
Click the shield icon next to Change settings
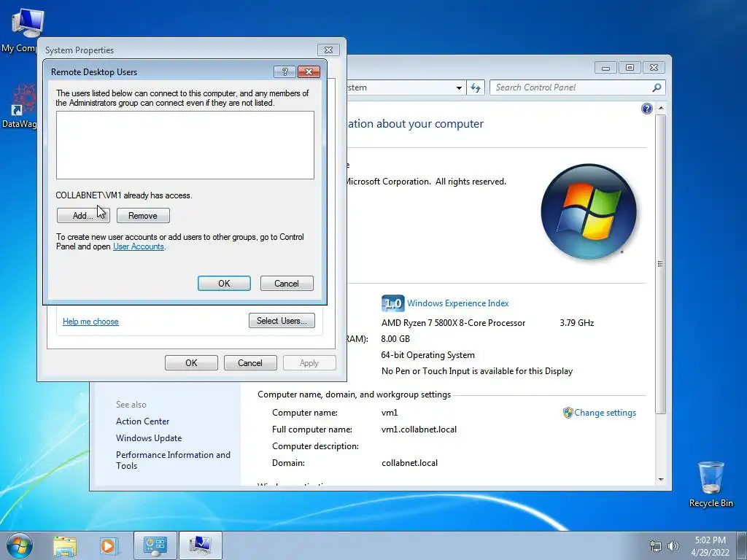click(x=568, y=413)
